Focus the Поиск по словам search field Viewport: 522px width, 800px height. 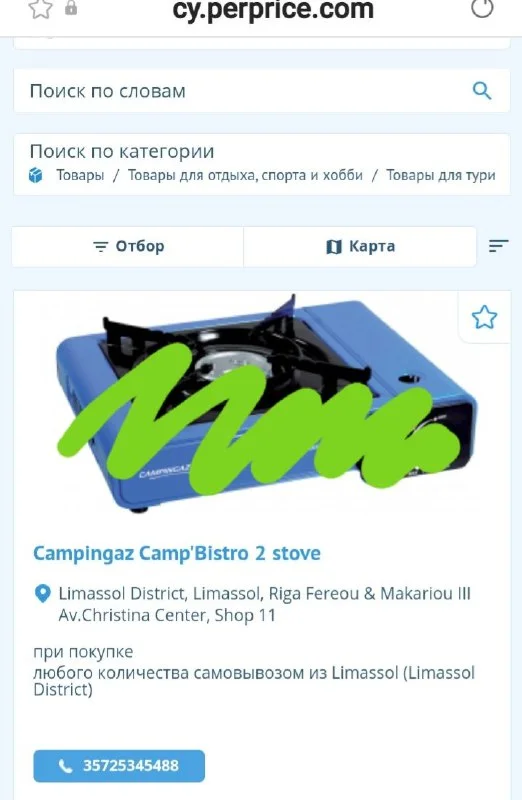click(x=261, y=91)
